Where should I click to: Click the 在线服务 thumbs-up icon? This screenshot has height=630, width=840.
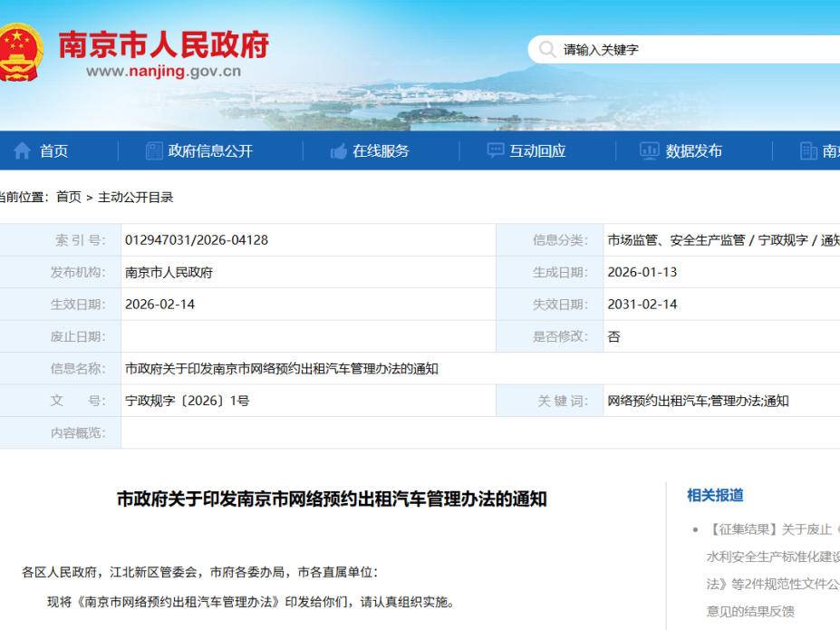click(x=339, y=151)
